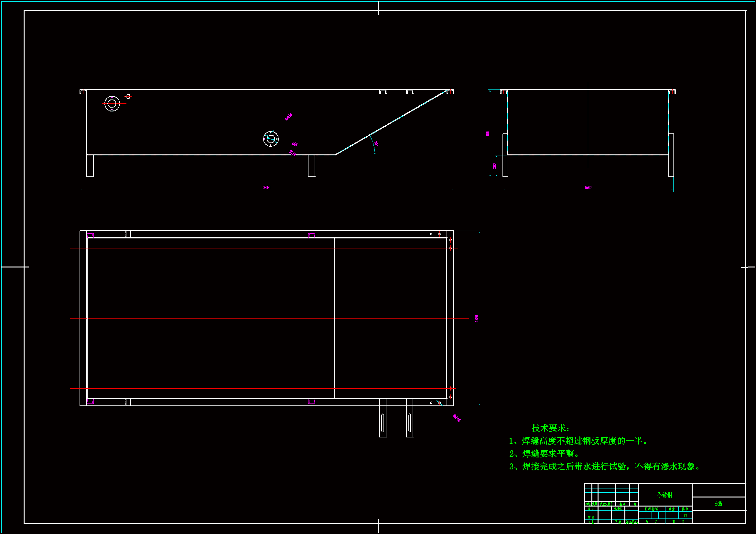Select the 30° angle dimension label

[376, 144]
